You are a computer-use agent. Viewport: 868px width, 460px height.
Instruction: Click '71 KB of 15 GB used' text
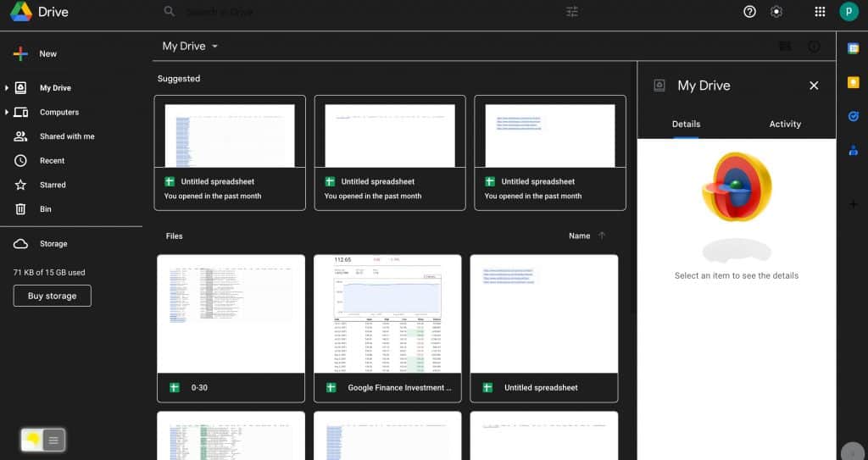point(49,272)
